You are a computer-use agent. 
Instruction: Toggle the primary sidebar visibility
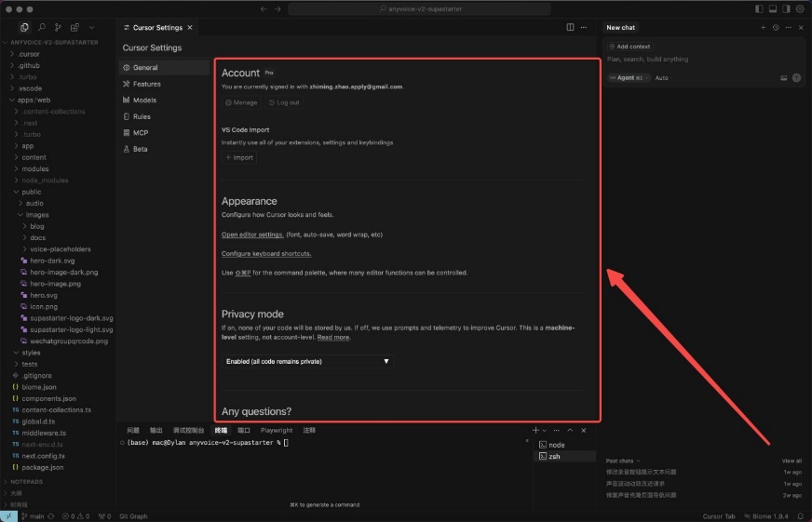[760, 8]
